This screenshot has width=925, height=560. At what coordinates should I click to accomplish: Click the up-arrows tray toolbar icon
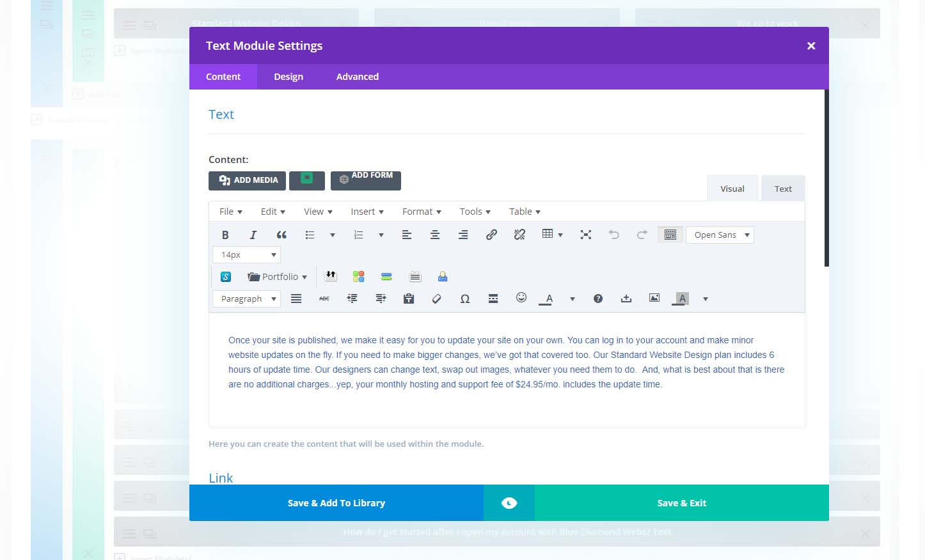tap(331, 276)
